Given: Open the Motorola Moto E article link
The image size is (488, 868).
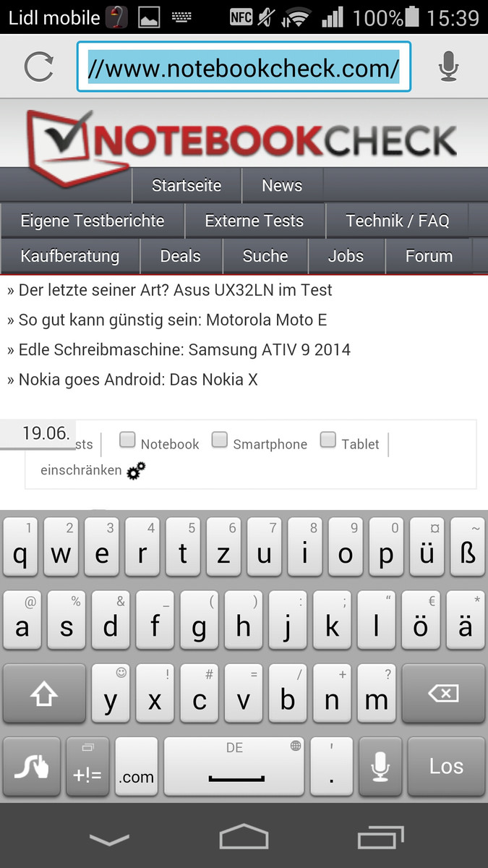Looking at the screenshot, I should point(167,320).
